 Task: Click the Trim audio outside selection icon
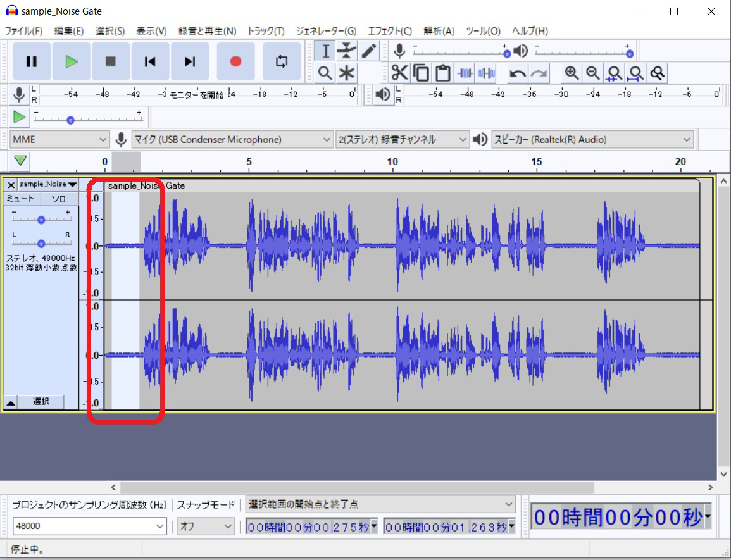coord(465,73)
